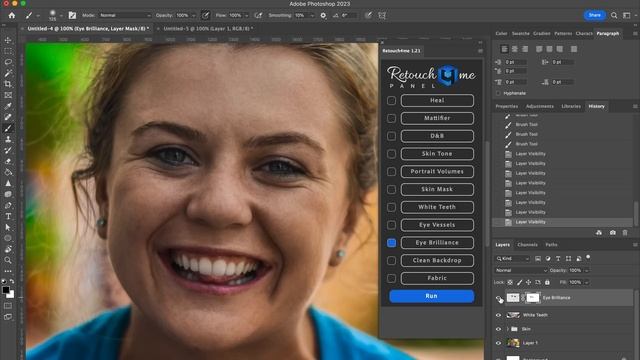Screen dimensions: 640x360
Task: Check the Mattifier checkbox
Action: (391, 118)
